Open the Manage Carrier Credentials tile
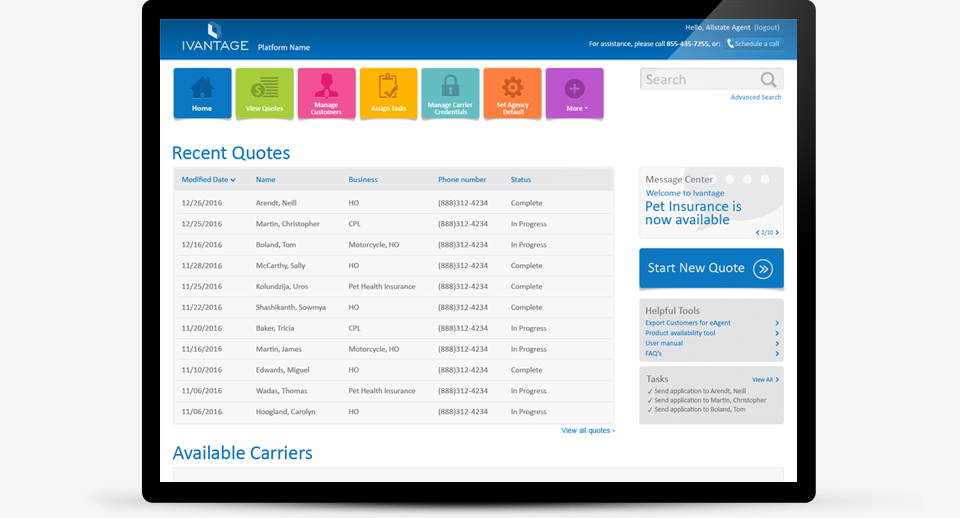This screenshot has height=518, width=960. (x=451, y=93)
